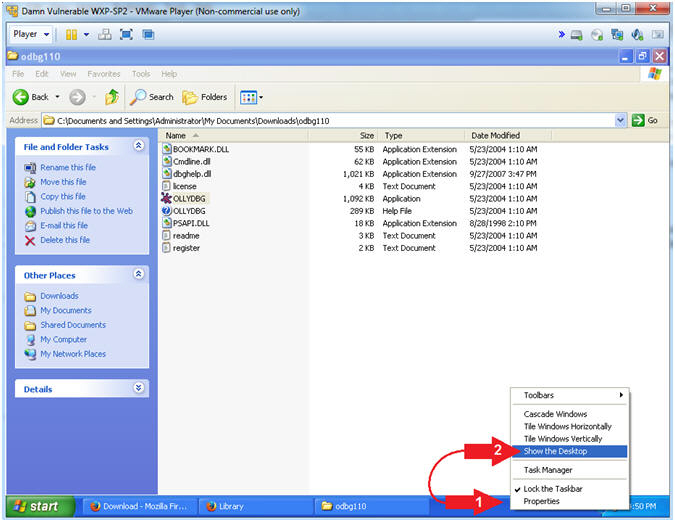Open the Favorites menu
This screenshot has width=675, height=522.
click(x=104, y=74)
